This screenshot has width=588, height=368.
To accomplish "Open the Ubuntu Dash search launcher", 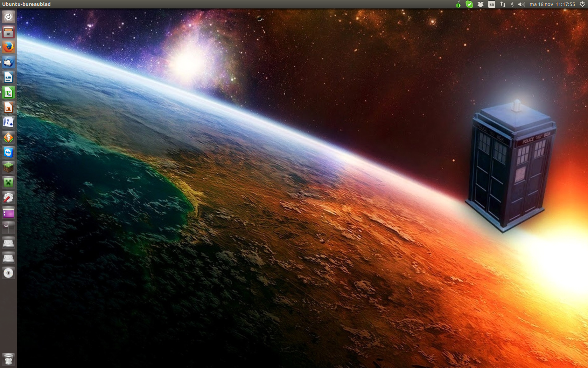I will tap(8, 17).
